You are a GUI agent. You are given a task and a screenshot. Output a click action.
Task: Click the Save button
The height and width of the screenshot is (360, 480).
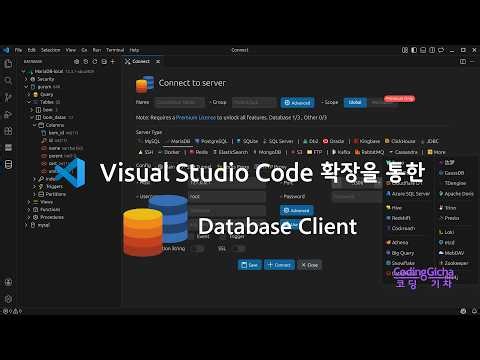[x=250, y=265]
